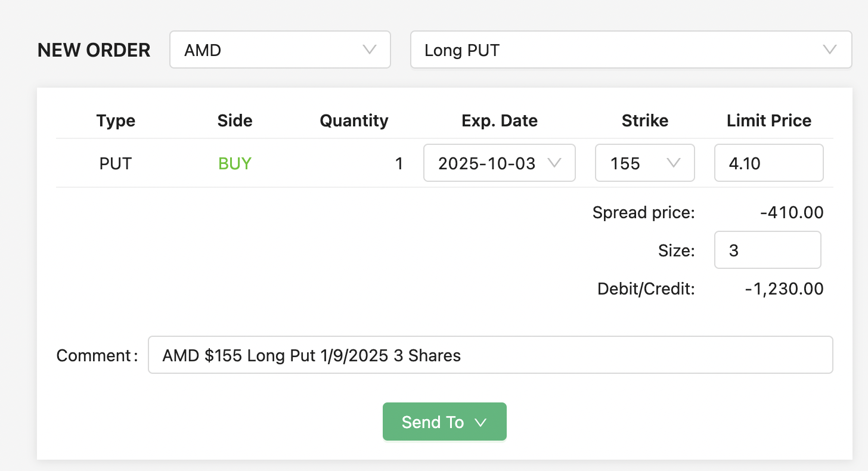Screen dimensions: 868x471
Task: Expand the Strike dropdown showing 155
Action: coord(644,163)
